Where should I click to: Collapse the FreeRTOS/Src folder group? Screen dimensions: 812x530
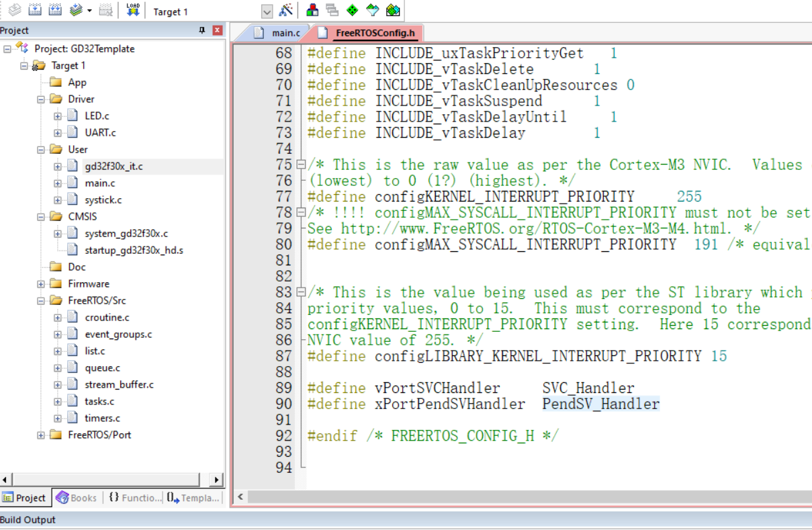click(x=41, y=300)
